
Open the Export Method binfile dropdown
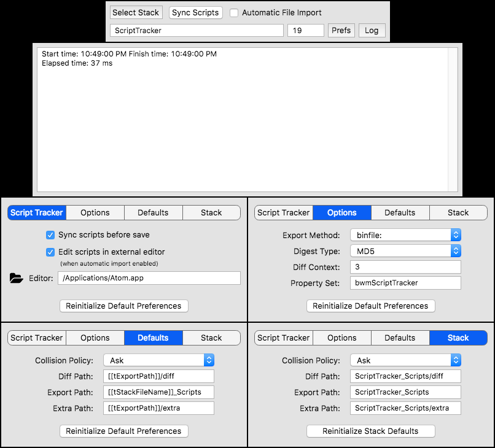(405, 235)
